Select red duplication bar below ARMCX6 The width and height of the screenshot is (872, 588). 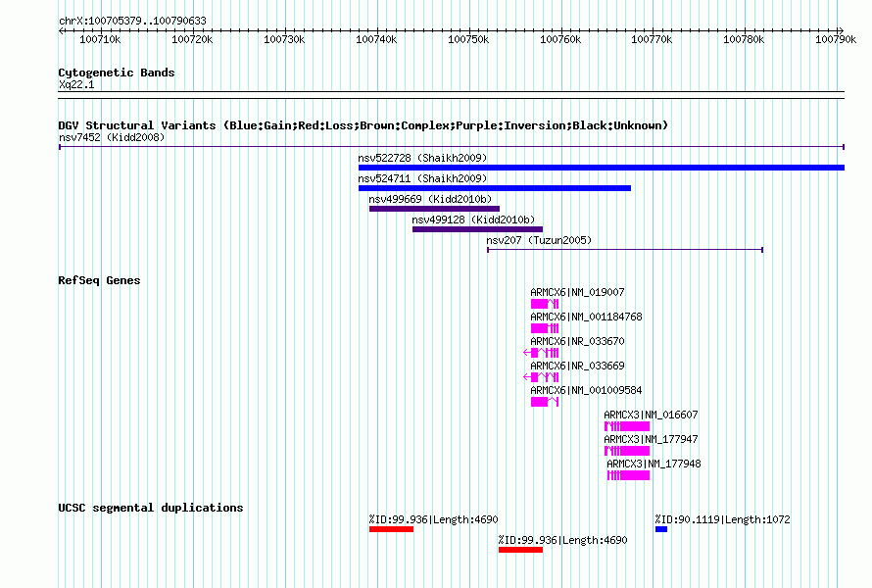tap(520, 550)
